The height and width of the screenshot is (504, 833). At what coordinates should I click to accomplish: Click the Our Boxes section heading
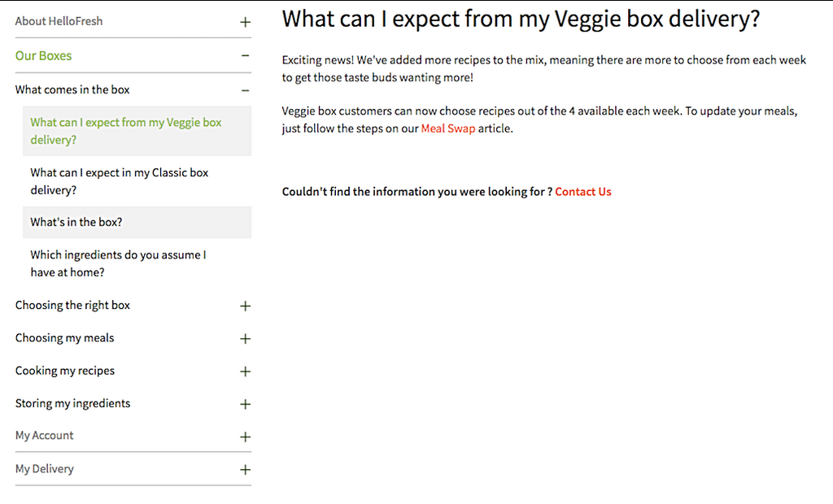click(43, 56)
